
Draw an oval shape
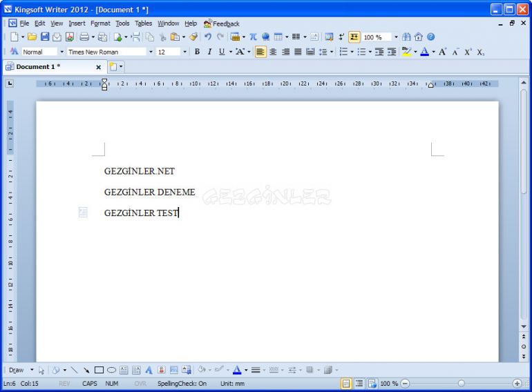pos(112,370)
